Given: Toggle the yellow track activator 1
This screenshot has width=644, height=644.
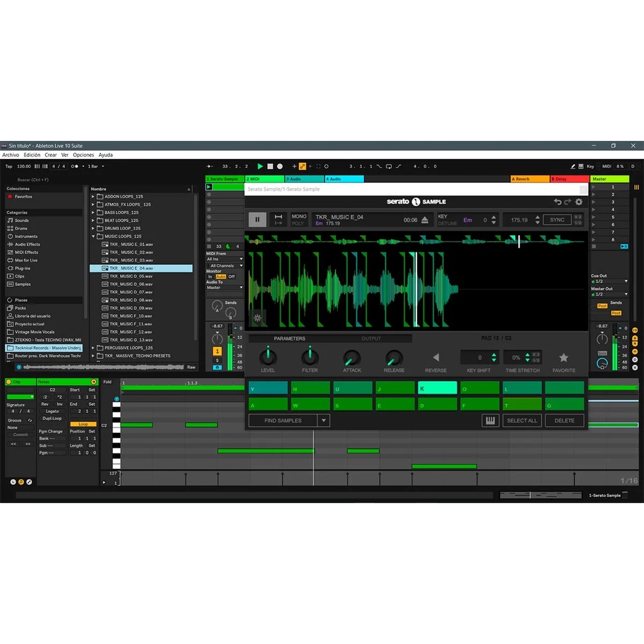Looking at the screenshot, I should 217,351.
